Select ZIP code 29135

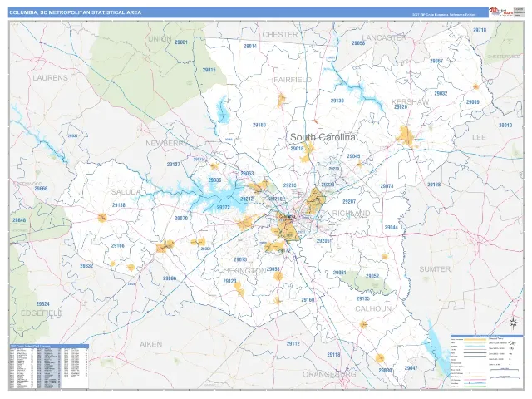(363, 299)
